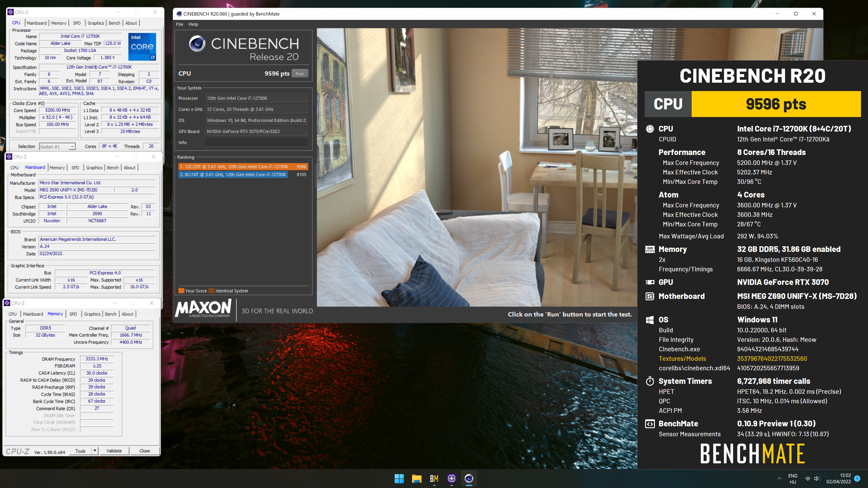Screen dimensions: 868x488
Task: Select ranking entry 12C/20T with score 9596
Action: tap(243, 166)
